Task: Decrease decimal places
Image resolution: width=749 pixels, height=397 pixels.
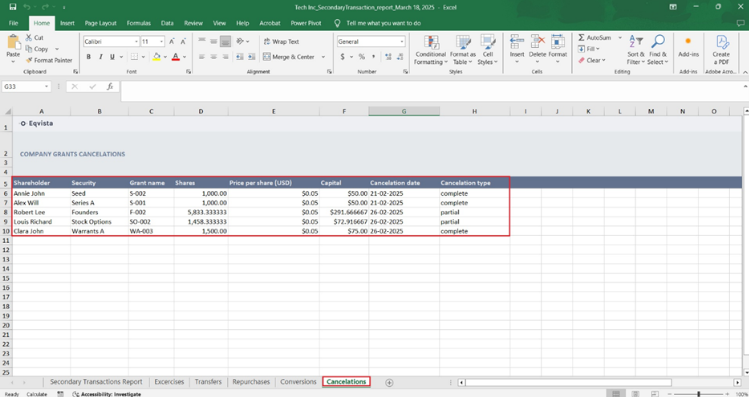Action: coord(400,57)
